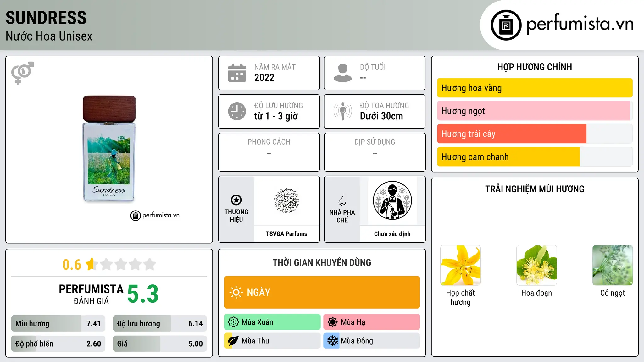Image resolution: width=644 pixels, height=362 pixels.
Task: Click the leaf icon for Mùa Thu
Action: [233, 341]
